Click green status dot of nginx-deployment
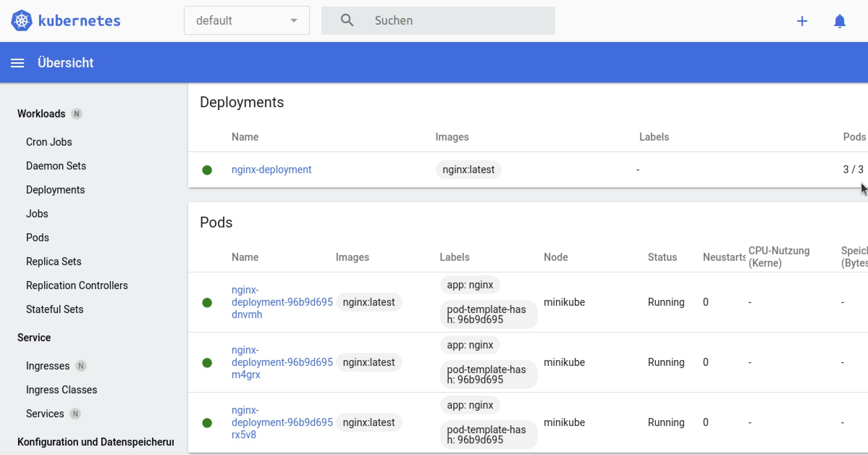 pyautogui.click(x=207, y=170)
